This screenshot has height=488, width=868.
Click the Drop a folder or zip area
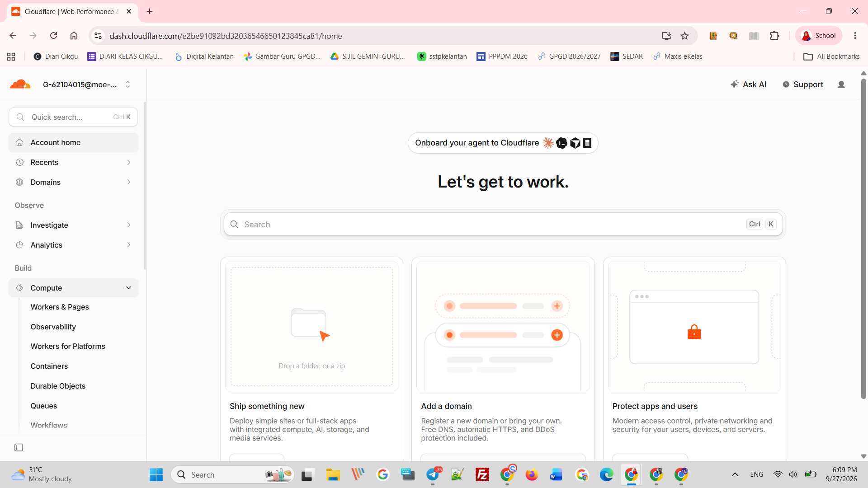pos(311,326)
